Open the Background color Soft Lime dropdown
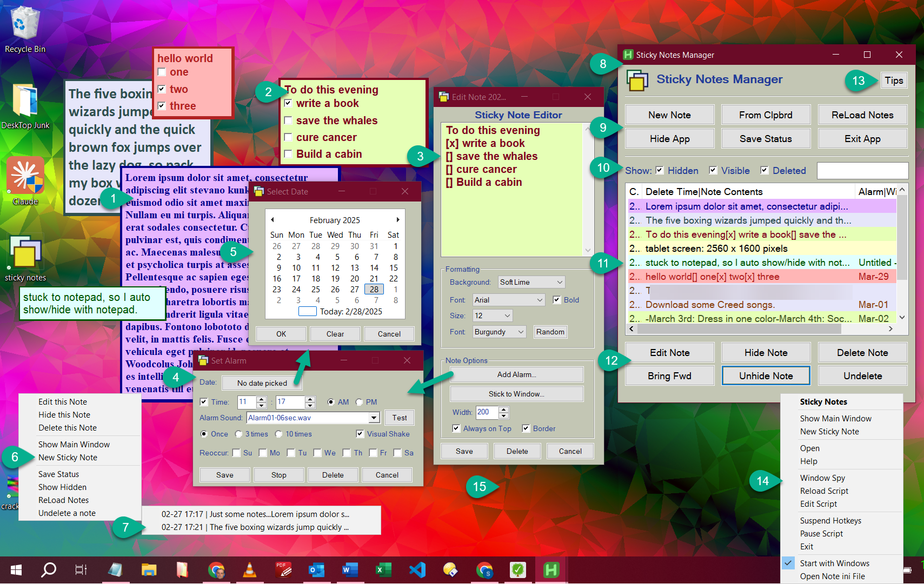The width and height of the screenshot is (924, 584). pyautogui.click(x=531, y=282)
